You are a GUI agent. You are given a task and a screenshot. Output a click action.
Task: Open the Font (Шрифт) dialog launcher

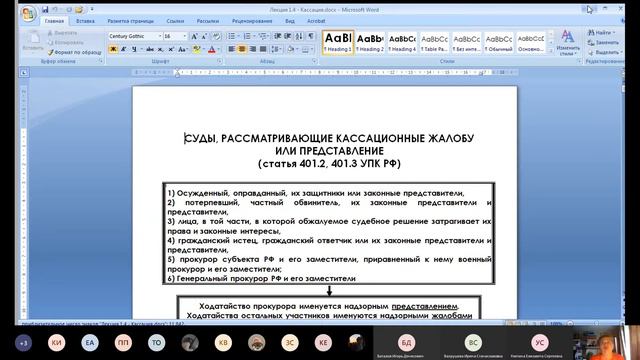pos(220,61)
